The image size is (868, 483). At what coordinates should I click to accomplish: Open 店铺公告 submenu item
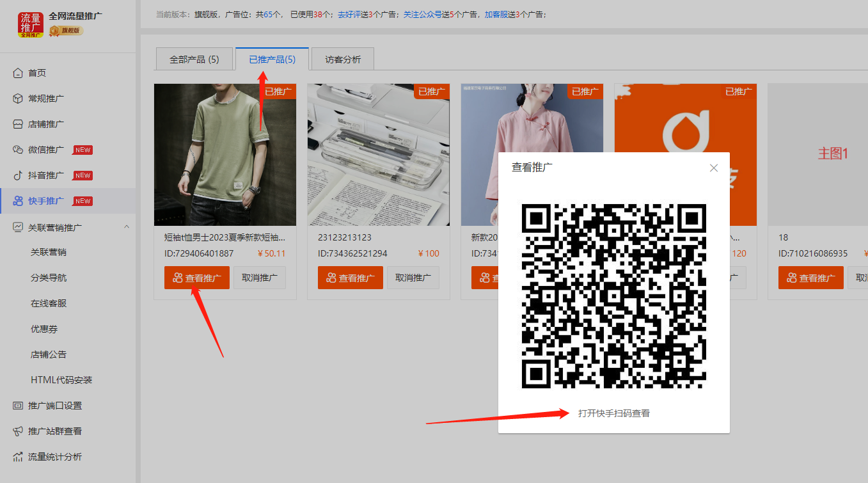point(49,354)
